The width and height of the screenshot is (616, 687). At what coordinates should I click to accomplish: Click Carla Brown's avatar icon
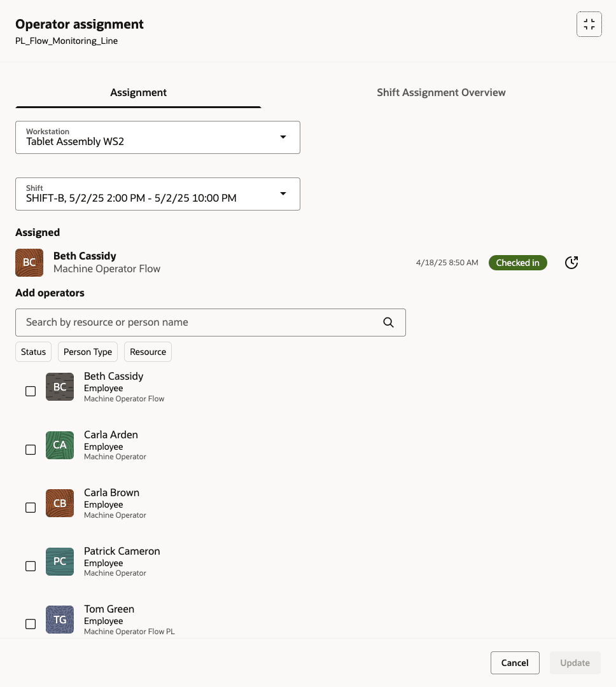(59, 503)
